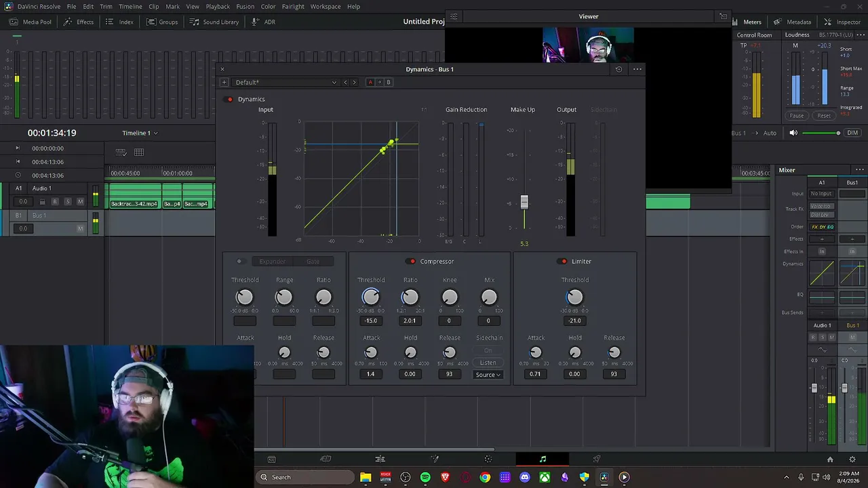The image size is (868, 488).
Task: Click the A1 mixer channel fader
Action: (x=814, y=388)
